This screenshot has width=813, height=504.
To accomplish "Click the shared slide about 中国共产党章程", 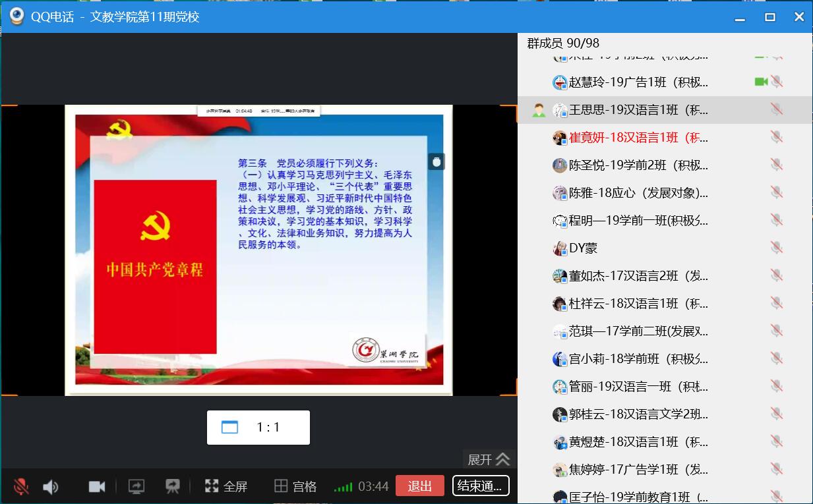I will tap(258, 250).
